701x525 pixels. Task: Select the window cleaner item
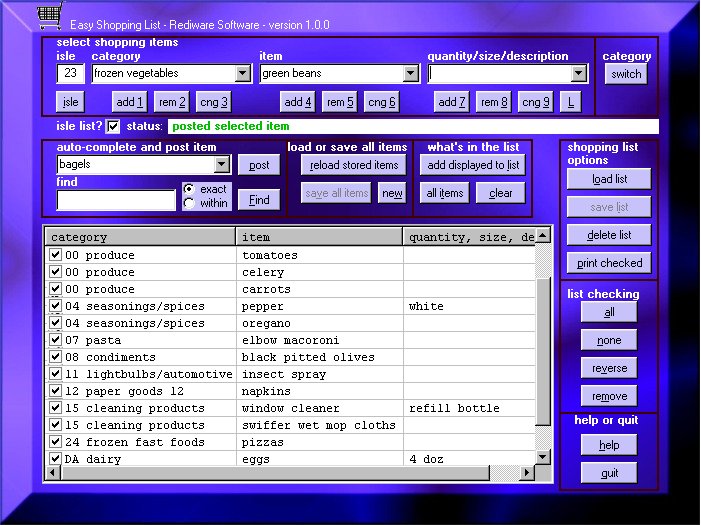click(x=291, y=408)
